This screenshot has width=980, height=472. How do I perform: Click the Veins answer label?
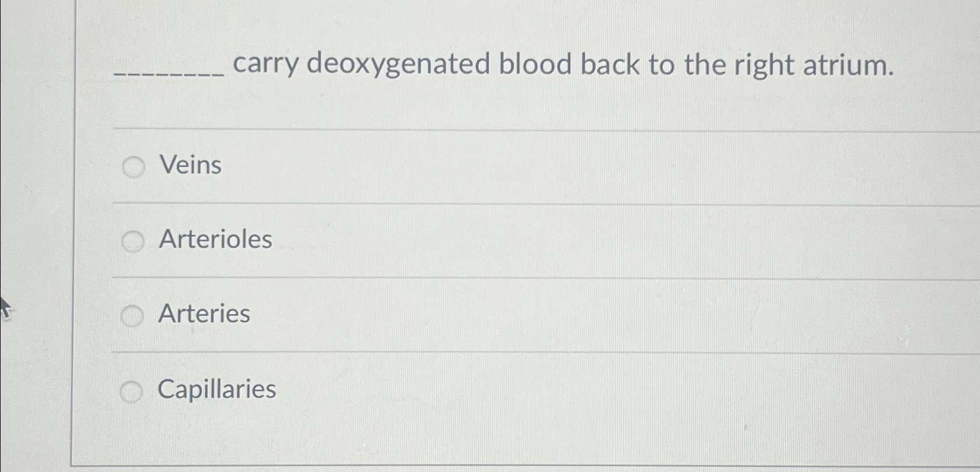tap(190, 165)
